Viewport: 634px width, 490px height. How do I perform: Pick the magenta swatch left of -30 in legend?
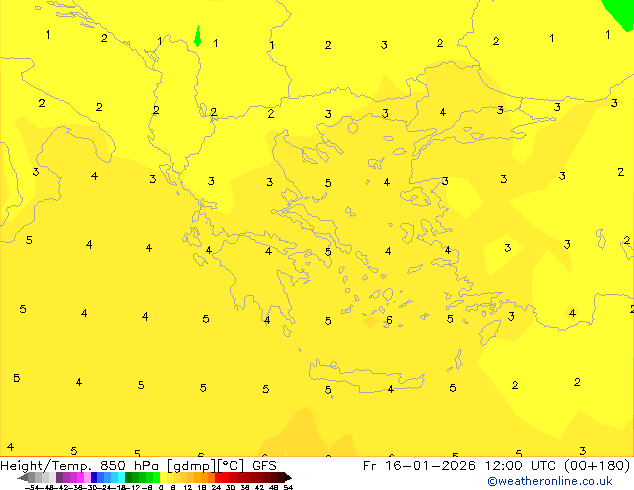click(x=80, y=477)
